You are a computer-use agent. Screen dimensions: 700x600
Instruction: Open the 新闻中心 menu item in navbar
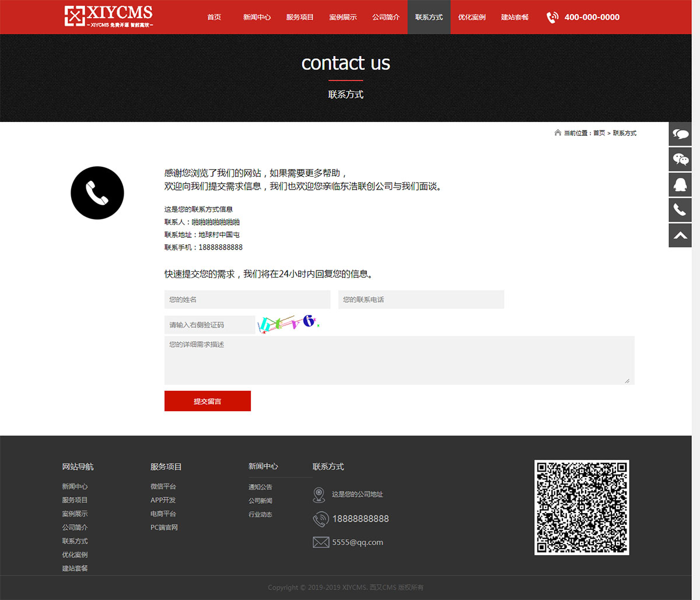point(257,17)
